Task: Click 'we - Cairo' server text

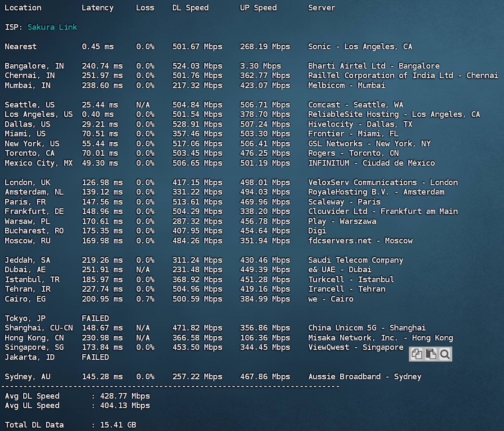Action: click(331, 299)
